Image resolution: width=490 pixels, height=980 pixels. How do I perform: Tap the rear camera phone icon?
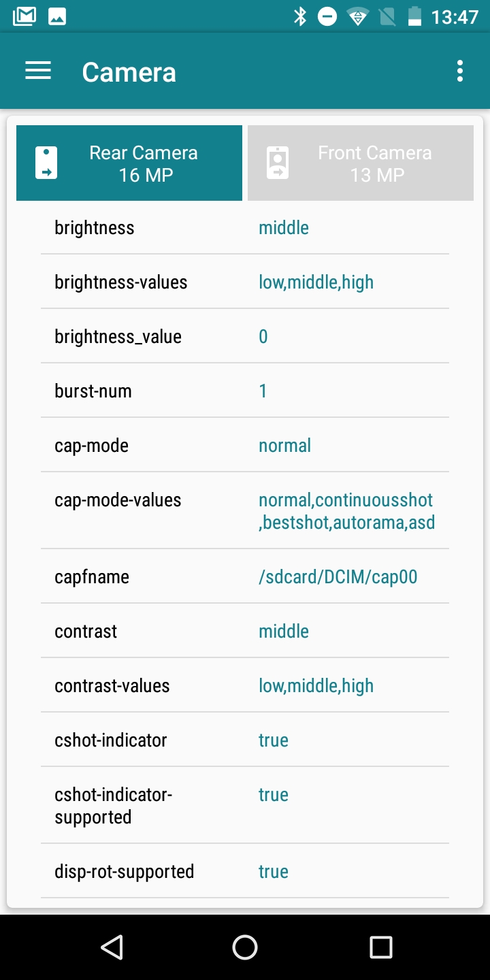[46, 163]
